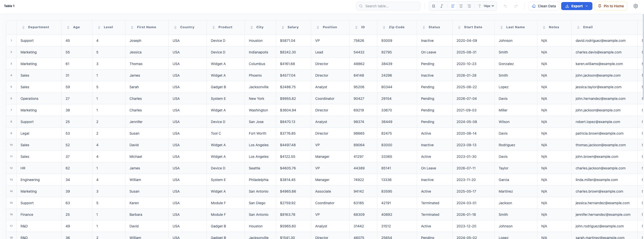Click the HR department cell
Image resolution: width=644 pixels, height=239 pixels.
[x=39, y=168]
